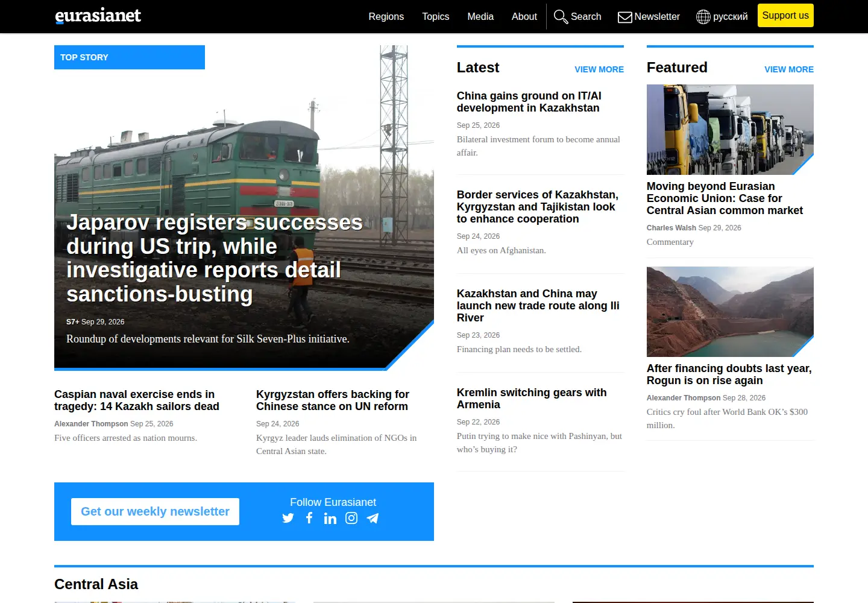Image resolution: width=868 pixels, height=603 pixels.
Task: Click the S7+ tag on top story
Action: tap(73, 322)
